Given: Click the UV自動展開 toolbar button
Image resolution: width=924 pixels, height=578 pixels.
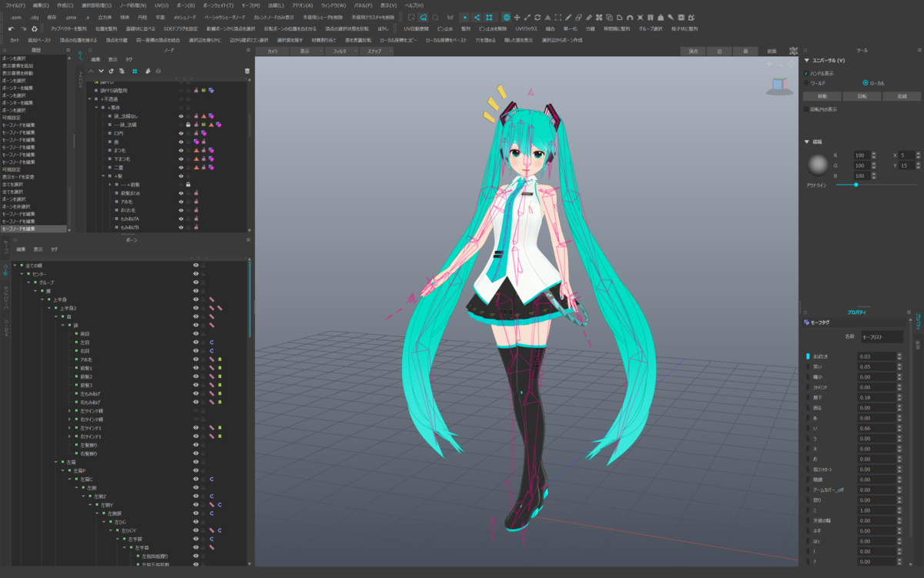Looking at the screenshot, I should [x=418, y=28].
